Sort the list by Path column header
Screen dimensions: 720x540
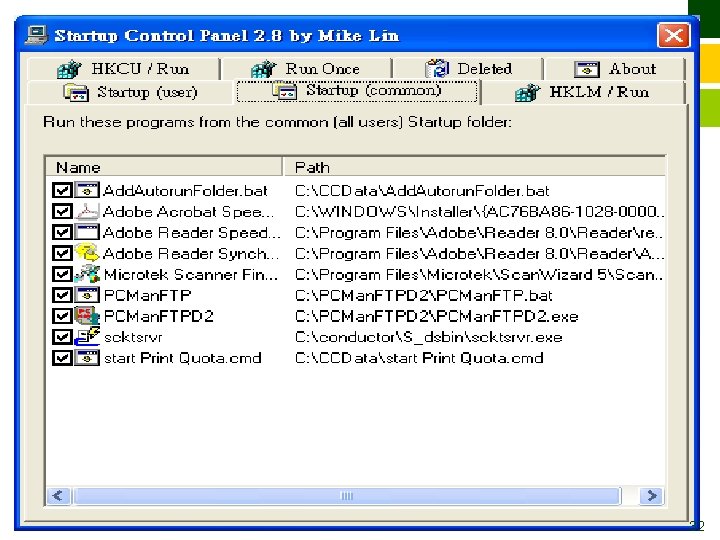coord(474,167)
